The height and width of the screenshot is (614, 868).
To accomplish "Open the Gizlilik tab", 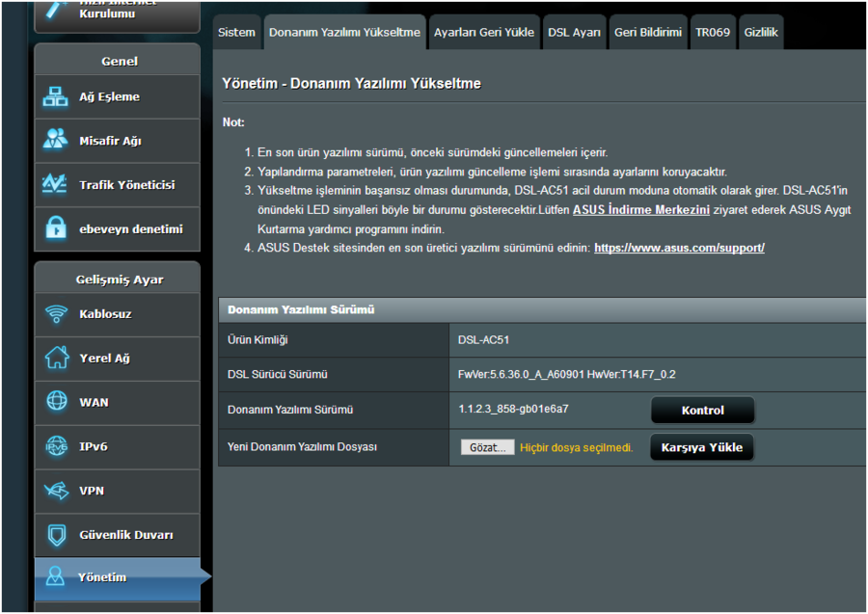I will point(761,32).
